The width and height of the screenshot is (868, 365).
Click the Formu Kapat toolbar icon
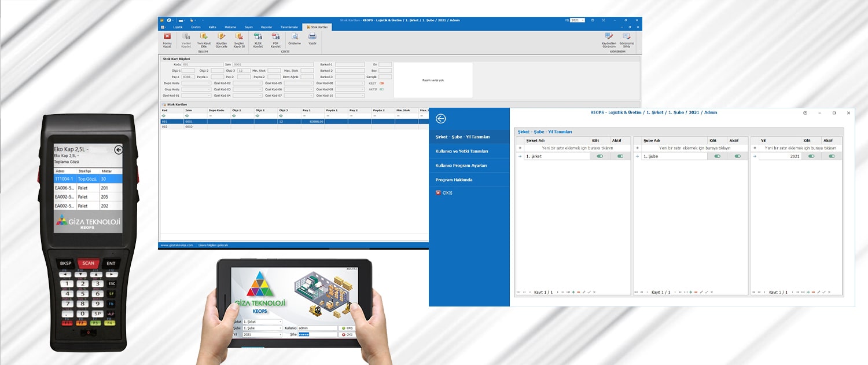tap(167, 37)
